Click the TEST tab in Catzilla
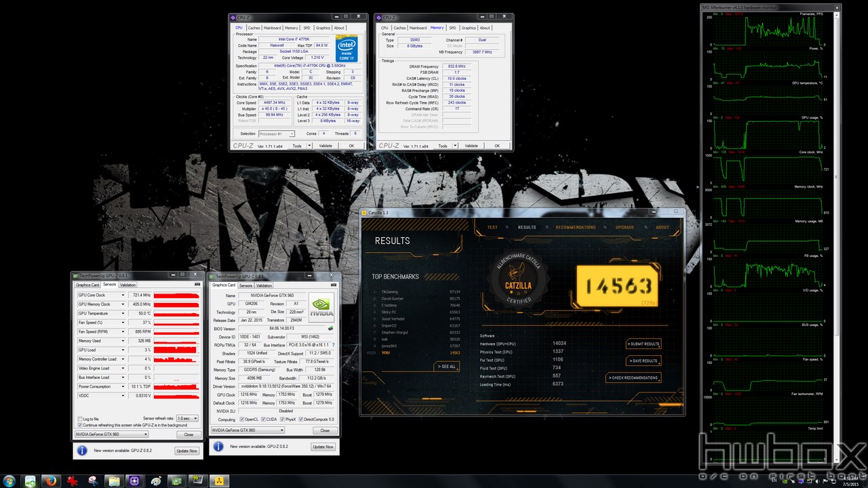868x488 pixels. coord(492,227)
